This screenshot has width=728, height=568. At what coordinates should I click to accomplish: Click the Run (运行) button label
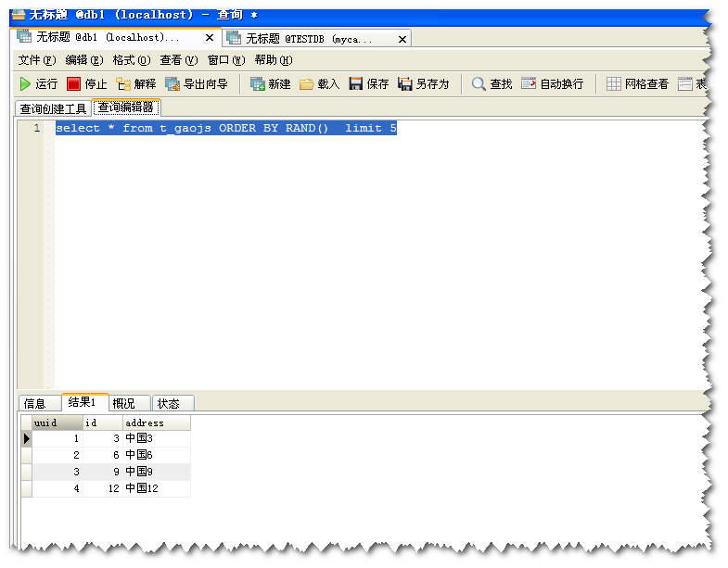coord(46,84)
